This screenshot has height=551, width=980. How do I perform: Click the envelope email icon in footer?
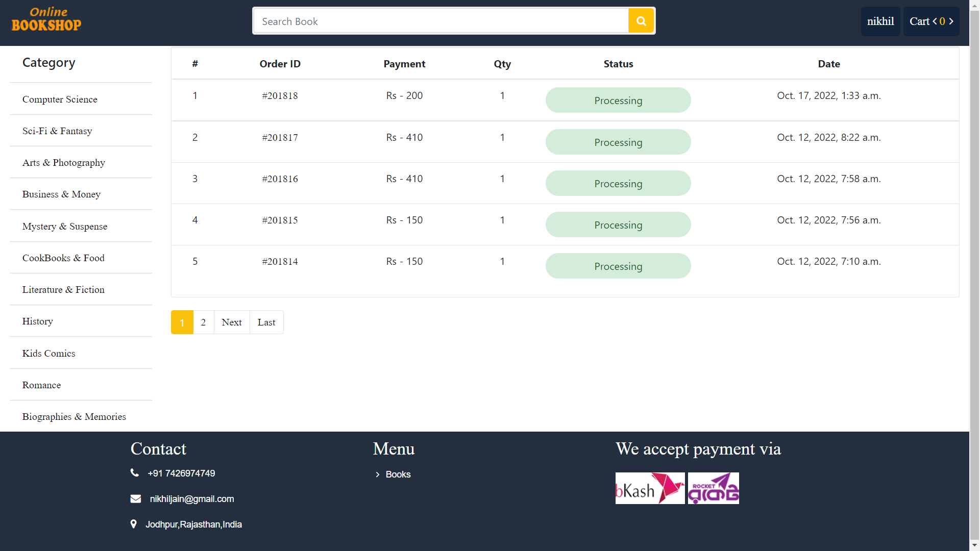click(136, 498)
